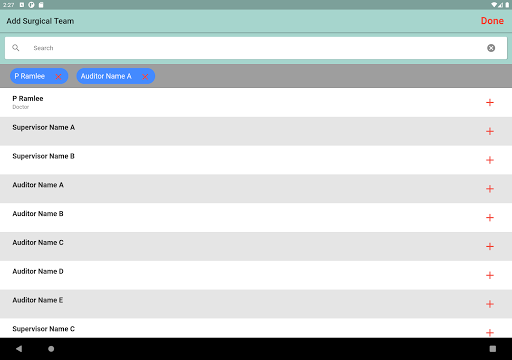Click the search magnifier icon
512x360 pixels.
[x=16, y=48]
